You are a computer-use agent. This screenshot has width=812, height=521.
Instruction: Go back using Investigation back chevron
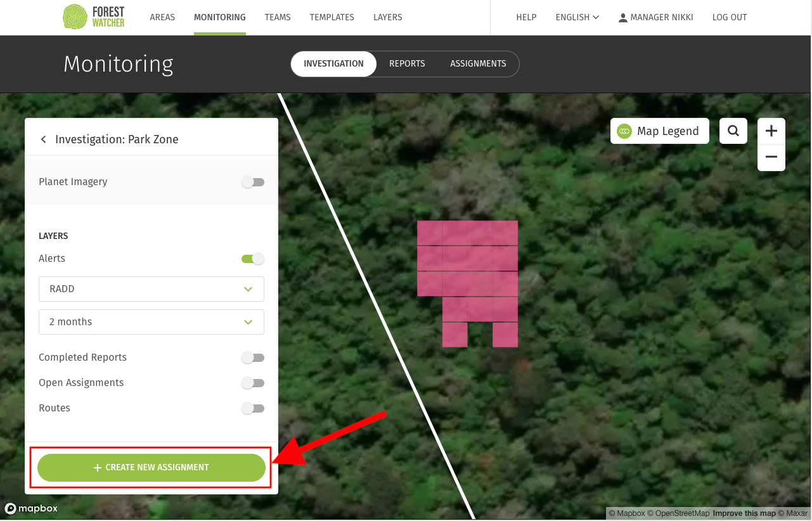(43, 139)
